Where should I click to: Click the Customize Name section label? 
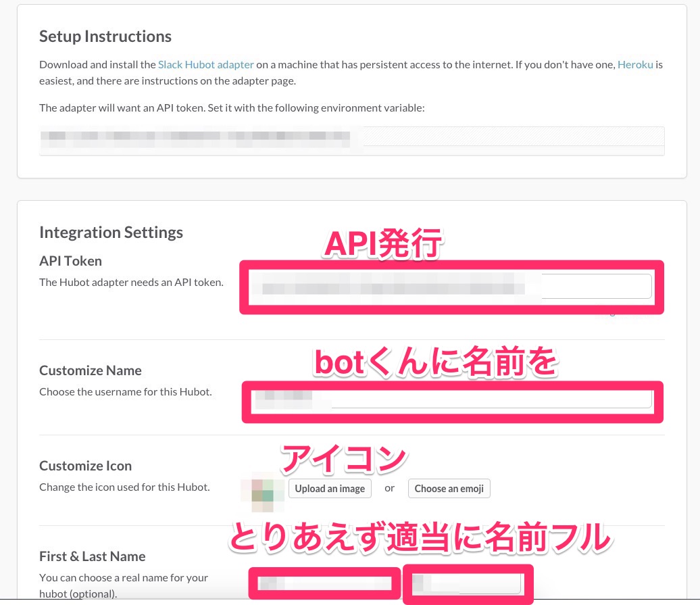[x=90, y=370]
